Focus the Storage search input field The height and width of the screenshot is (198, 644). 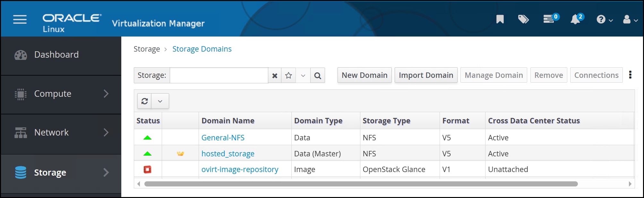(219, 75)
